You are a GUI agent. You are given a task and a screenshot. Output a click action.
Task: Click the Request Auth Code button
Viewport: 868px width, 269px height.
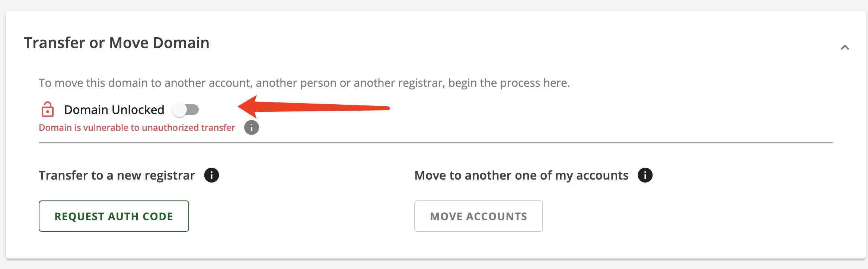(114, 216)
